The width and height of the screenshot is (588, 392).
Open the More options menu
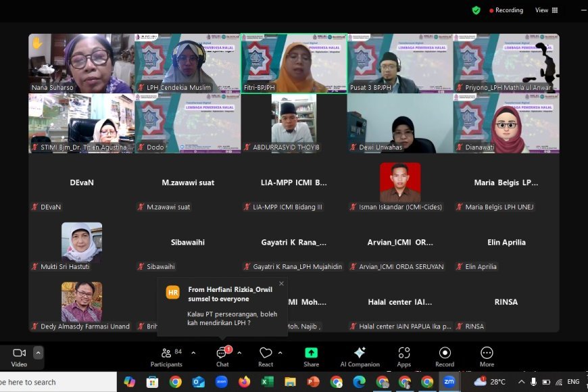click(487, 357)
